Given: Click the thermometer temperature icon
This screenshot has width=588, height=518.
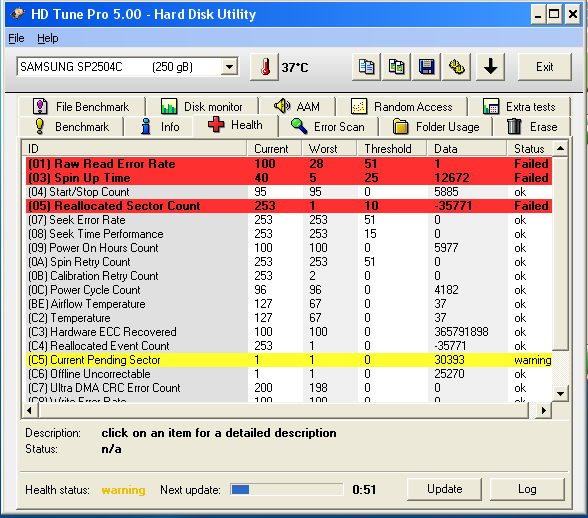Looking at the screenshot, I should [x=264, y=67].
